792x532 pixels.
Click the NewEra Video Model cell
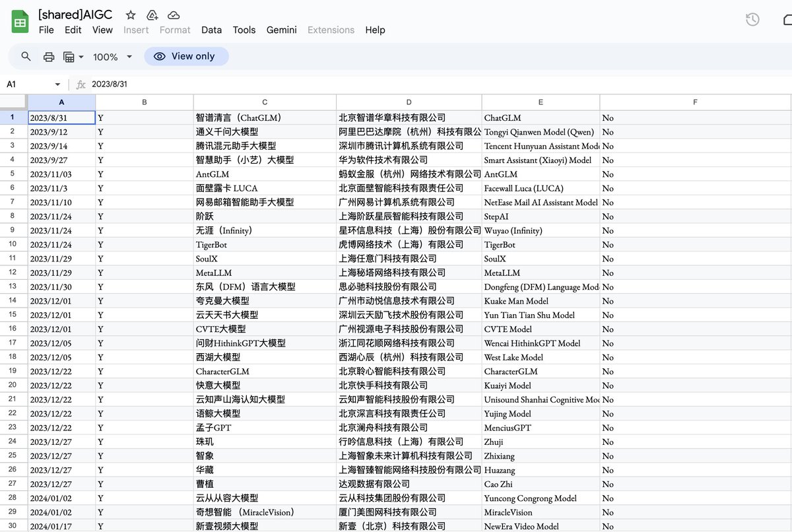pyautogui.click(x=541, y=526)
